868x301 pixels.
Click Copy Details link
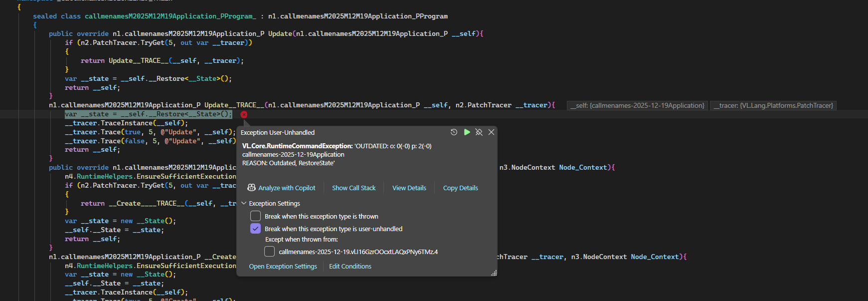pos(460,188)
